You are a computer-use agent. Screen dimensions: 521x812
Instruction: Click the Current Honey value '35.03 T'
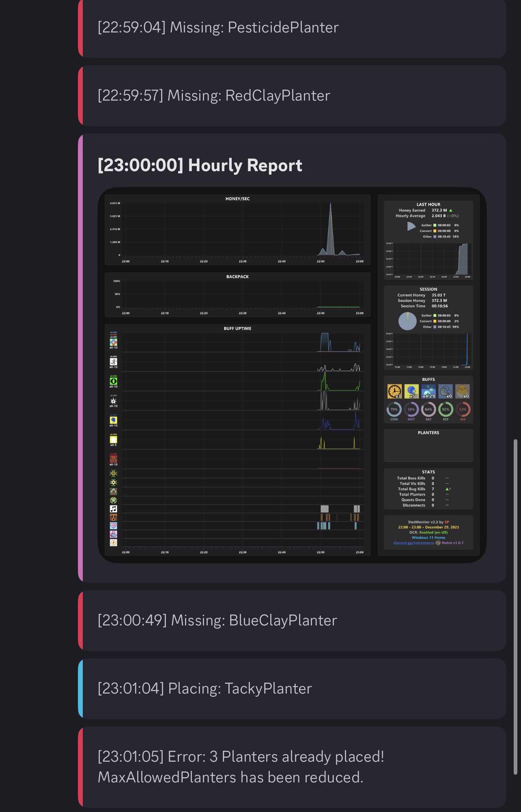coord(439,295)
